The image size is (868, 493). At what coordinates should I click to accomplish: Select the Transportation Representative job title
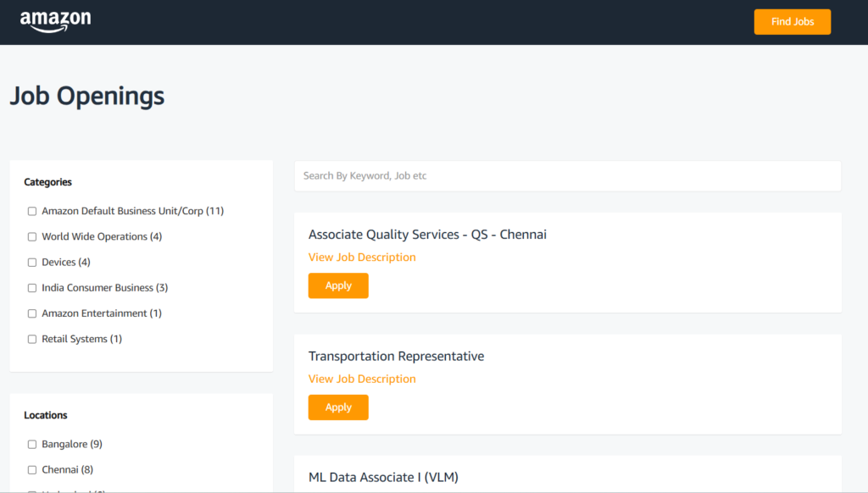[397, 357]
